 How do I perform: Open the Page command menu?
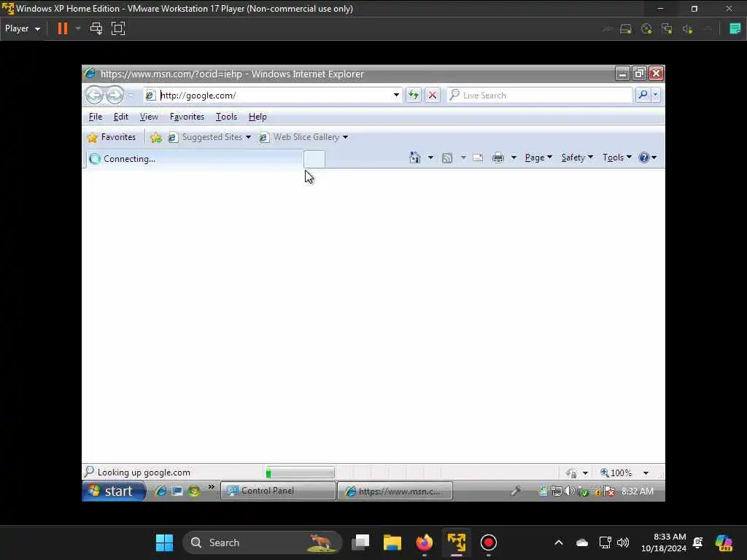coord(538,157)
